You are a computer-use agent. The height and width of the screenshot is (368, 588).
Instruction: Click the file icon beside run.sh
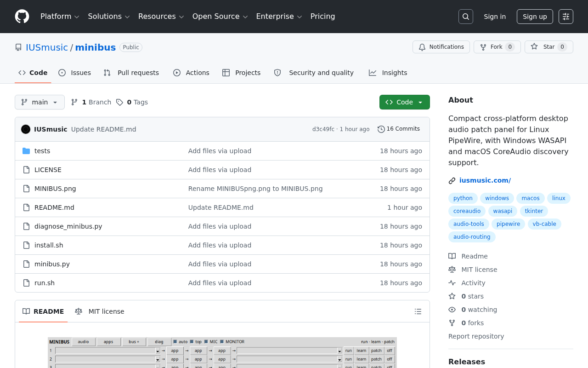point(26,283)
